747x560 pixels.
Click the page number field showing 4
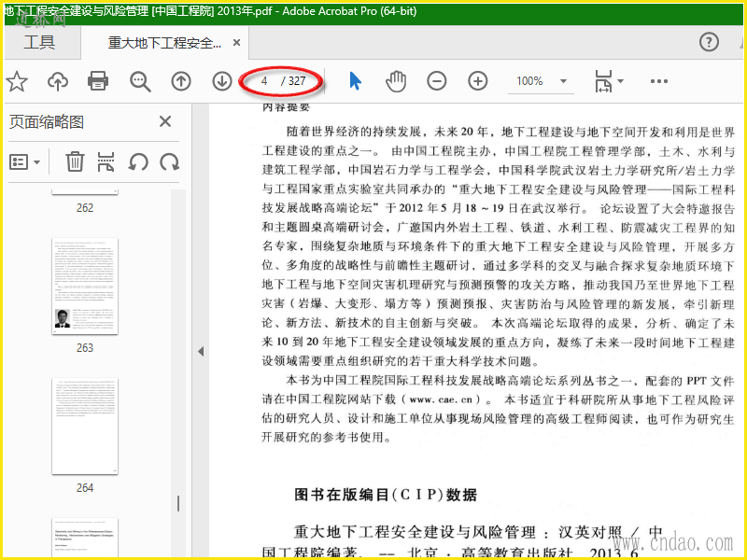(264, 81)
